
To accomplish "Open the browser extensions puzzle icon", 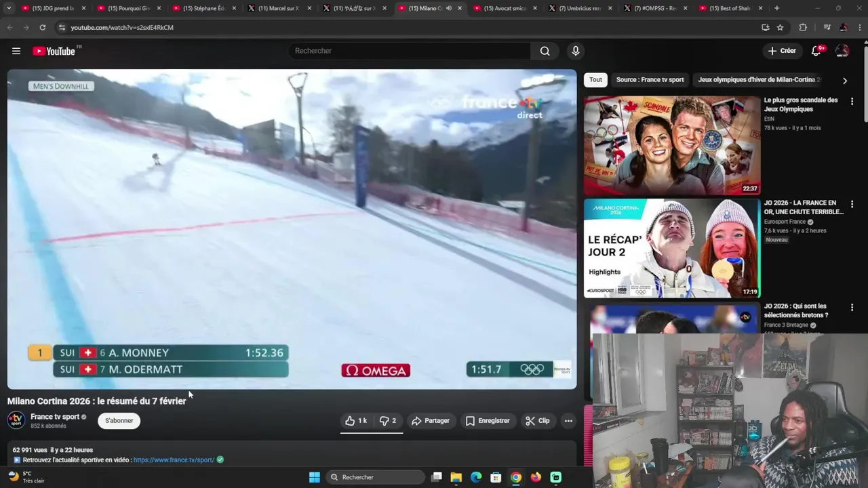I will (803, 28).
